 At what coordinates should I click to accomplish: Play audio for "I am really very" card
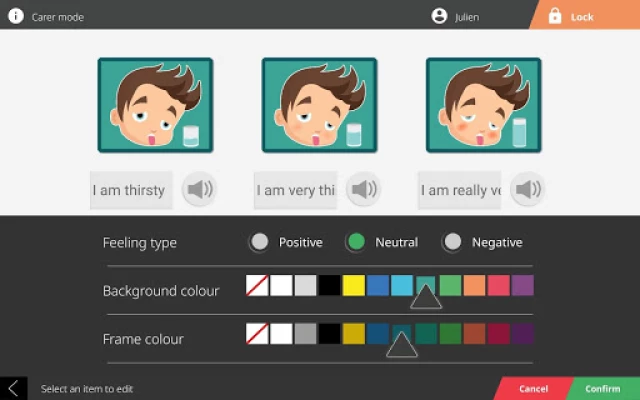click(x=527, y=190)
